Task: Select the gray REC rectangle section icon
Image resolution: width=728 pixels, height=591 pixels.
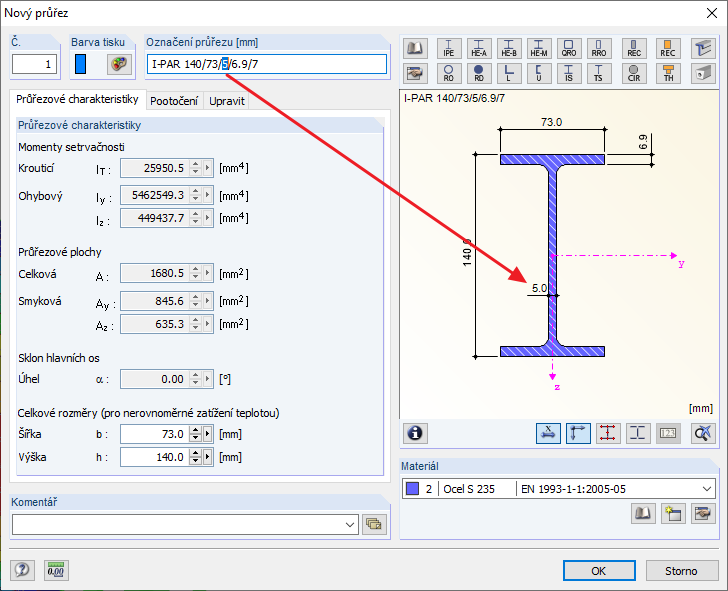Action: click(x=634, y=48)
